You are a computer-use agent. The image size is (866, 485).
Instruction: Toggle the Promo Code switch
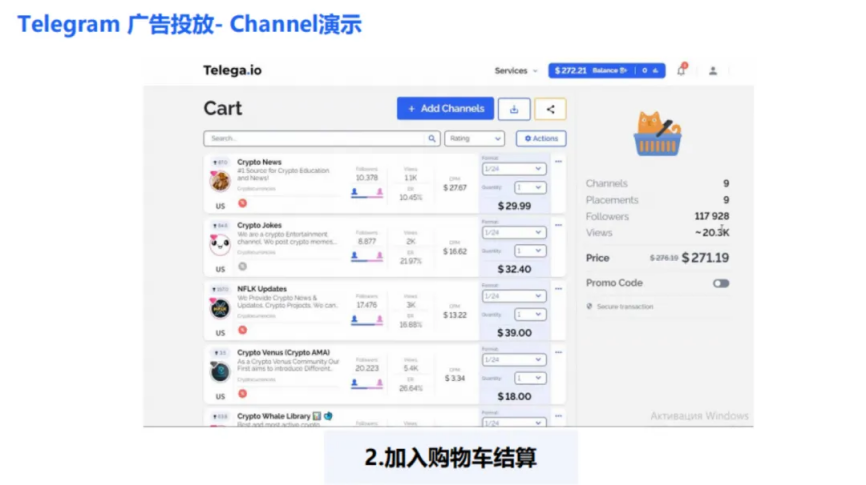(720, 283)
